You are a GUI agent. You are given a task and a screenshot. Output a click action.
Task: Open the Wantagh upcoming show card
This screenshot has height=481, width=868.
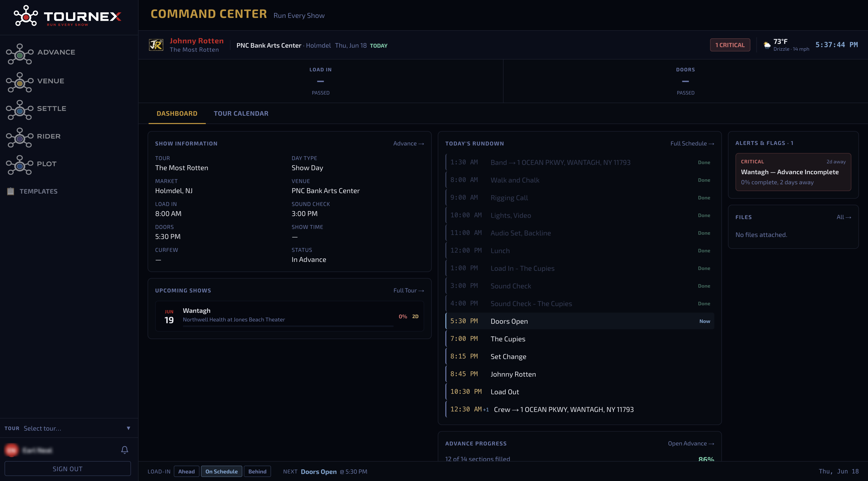pos(289,316)
